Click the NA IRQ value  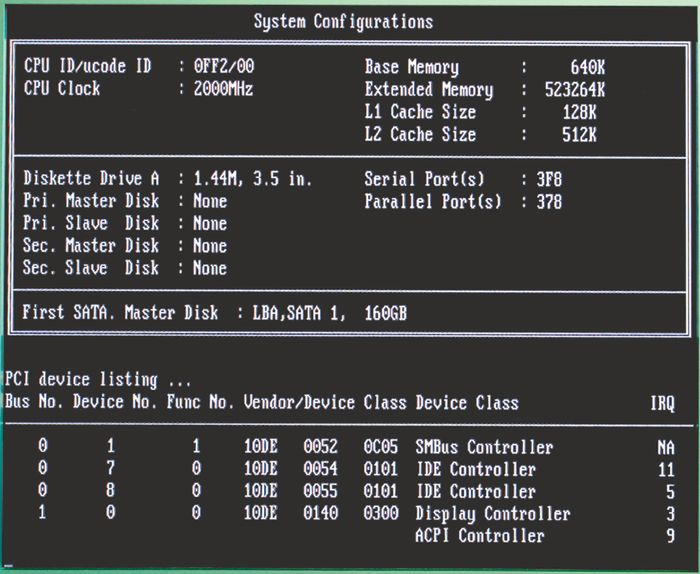coord(666,448)
